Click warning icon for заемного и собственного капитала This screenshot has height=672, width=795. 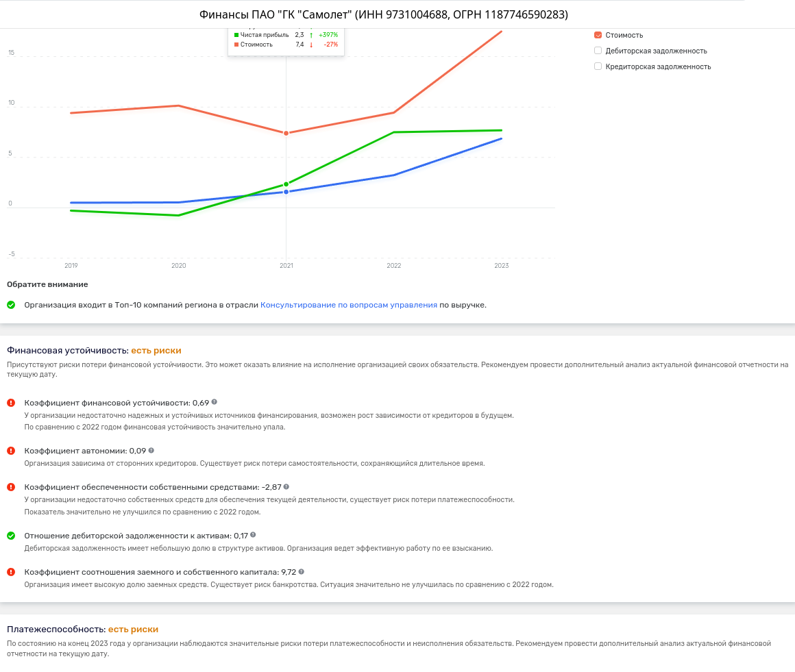11,572
